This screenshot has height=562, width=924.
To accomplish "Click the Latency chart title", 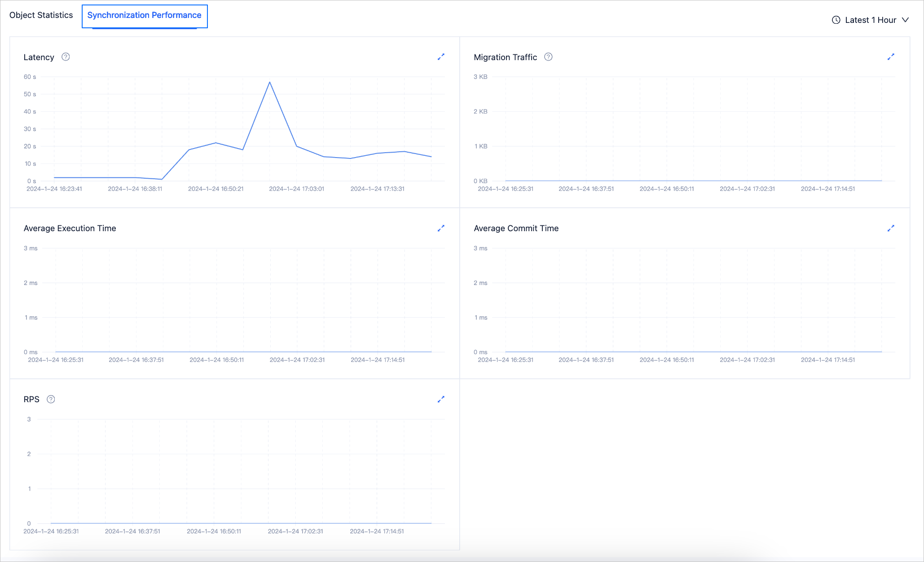I will (39, 57).
